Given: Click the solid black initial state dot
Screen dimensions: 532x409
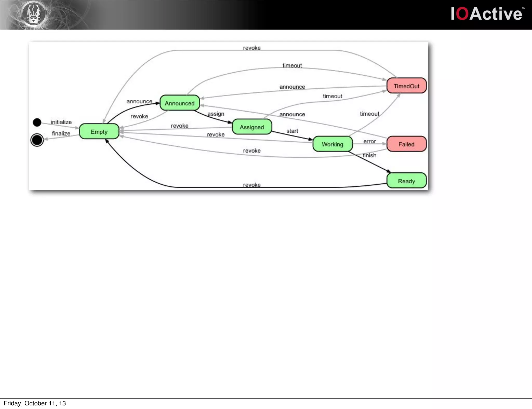Looking at the screenshot, I should click(37, 122).
